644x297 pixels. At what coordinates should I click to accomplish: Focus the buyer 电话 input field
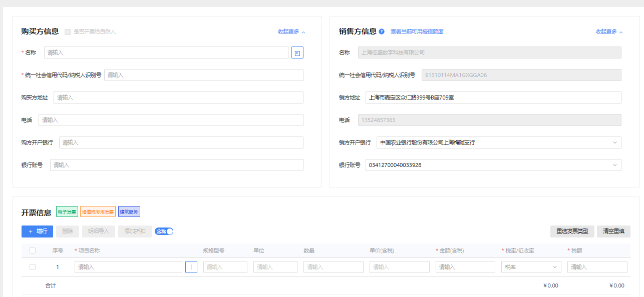pyautogui.click(x=171, y=120)
